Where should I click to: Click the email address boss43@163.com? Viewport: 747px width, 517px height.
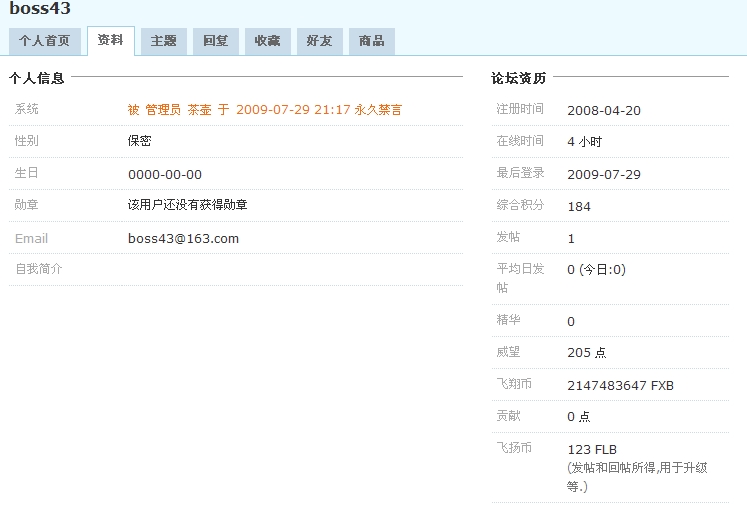[183, 239]
